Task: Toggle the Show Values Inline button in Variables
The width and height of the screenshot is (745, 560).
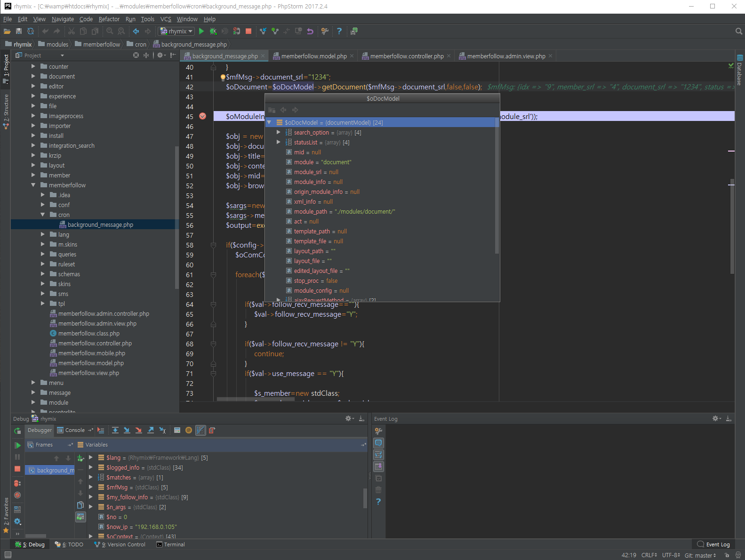Action: click(80, 517)
